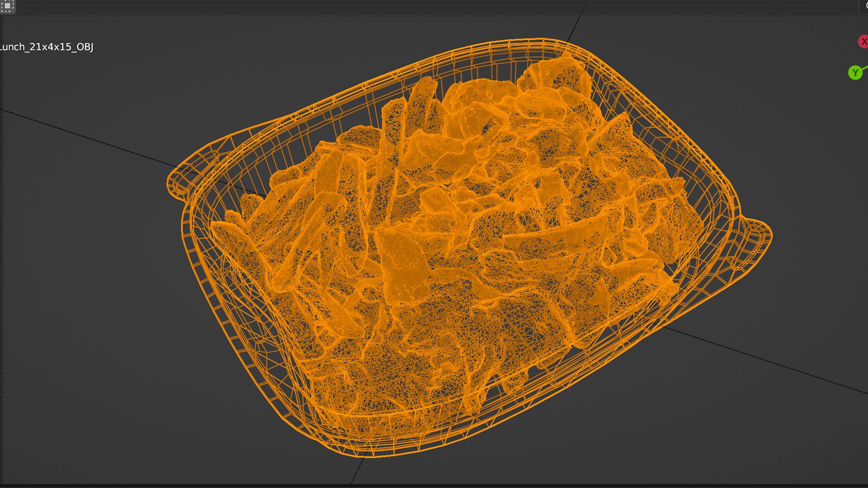The image size is (868, 488).
Task: Click the Lunch_21x4x15_OBJ object name label
Action: (x=47, y=47)
